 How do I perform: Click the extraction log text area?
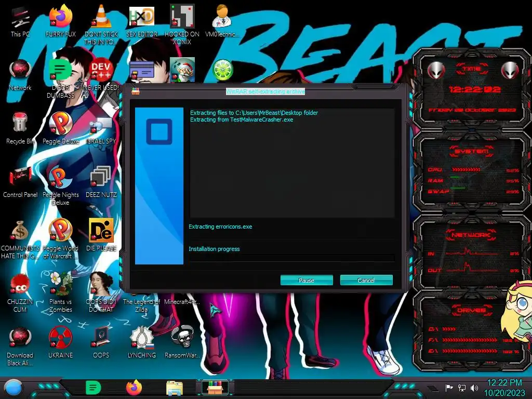292,163
